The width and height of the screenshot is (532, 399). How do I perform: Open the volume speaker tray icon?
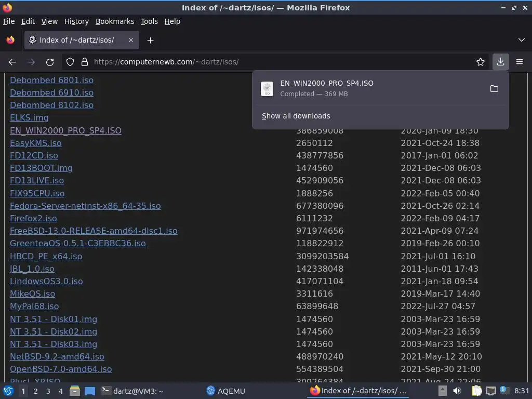coord(457,391)
